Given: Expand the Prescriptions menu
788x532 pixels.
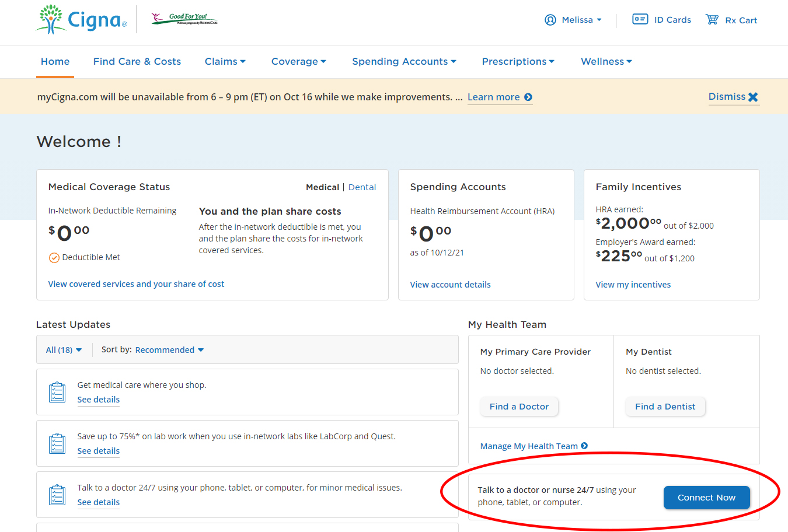Looking at the screenshot, I should pos(518,61).
